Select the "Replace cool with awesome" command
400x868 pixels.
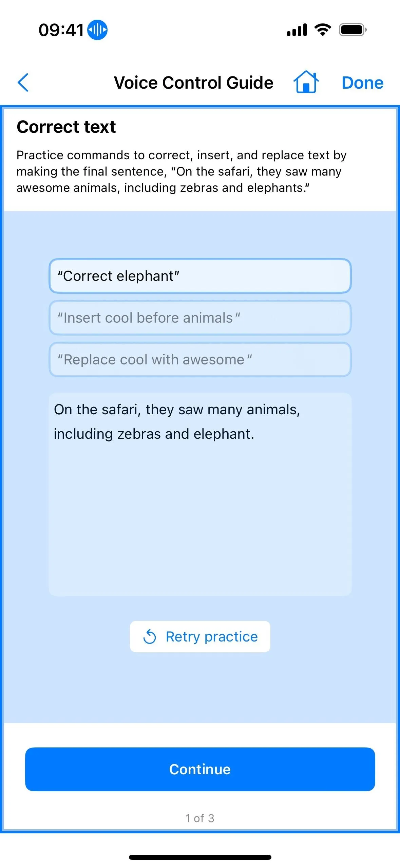click(x=200, y=359)
